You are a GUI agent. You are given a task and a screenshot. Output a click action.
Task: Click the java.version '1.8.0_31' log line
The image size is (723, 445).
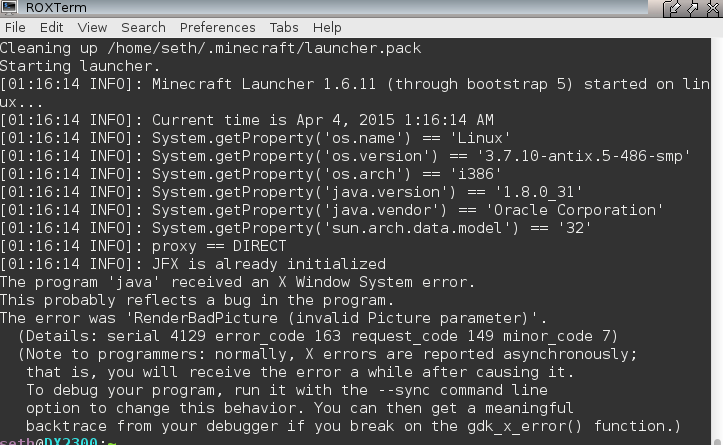291,192
